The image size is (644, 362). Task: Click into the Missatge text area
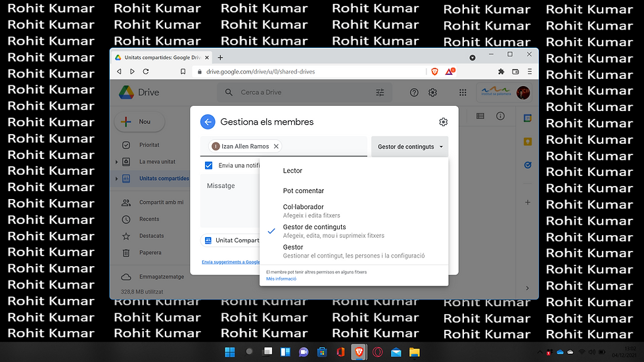[230, 200]
